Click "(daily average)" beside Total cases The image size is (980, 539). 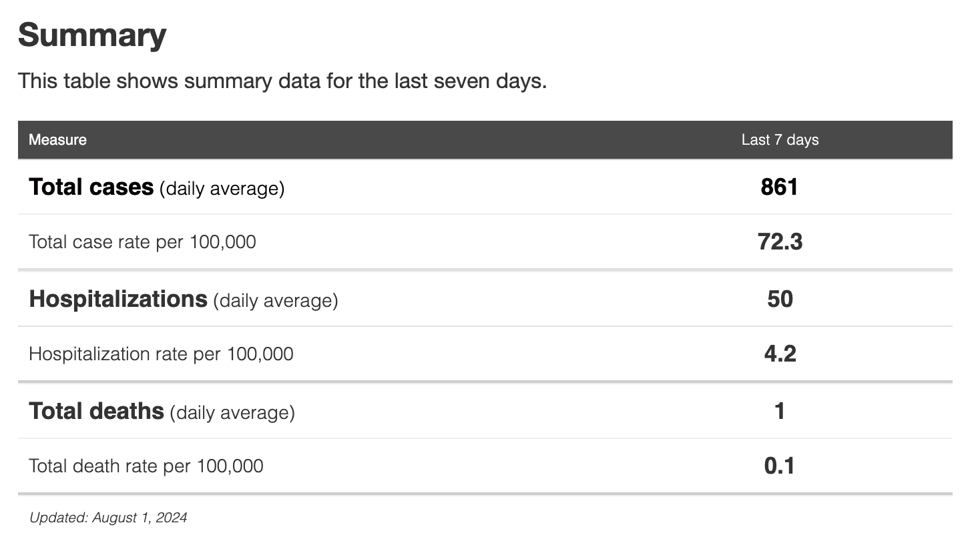(x=222, y=189)
